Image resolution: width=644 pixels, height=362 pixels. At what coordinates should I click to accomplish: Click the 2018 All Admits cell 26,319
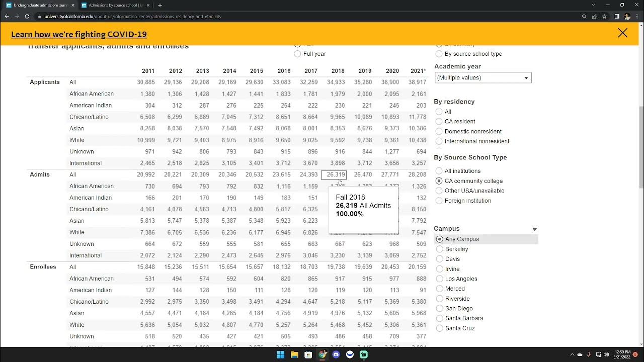pyautogui.click(x=334, y=174)
